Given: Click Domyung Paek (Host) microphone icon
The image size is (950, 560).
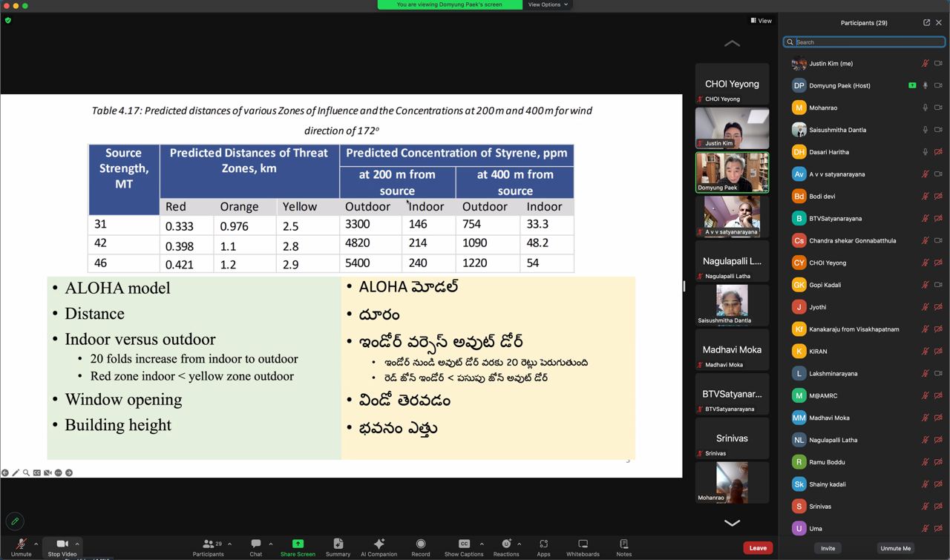Looking at the screenshot, I should tap(926, 86).
